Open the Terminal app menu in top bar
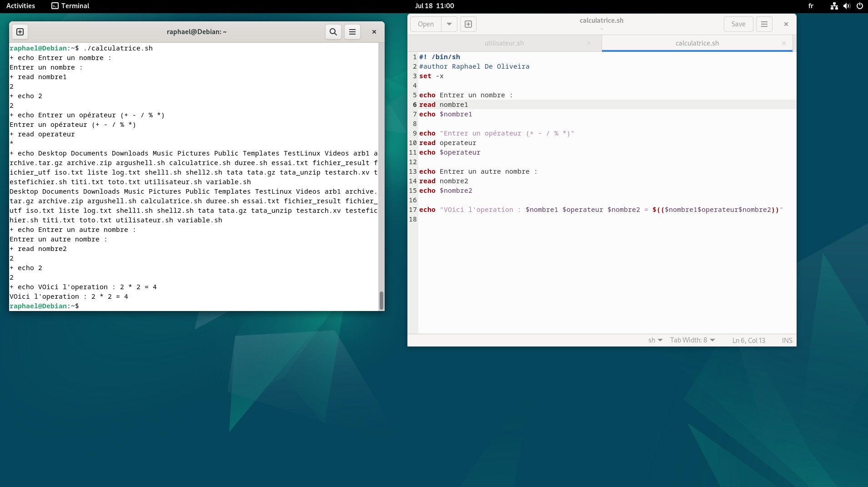The height and width of the screenshot is (487, 868). point(70,6)
